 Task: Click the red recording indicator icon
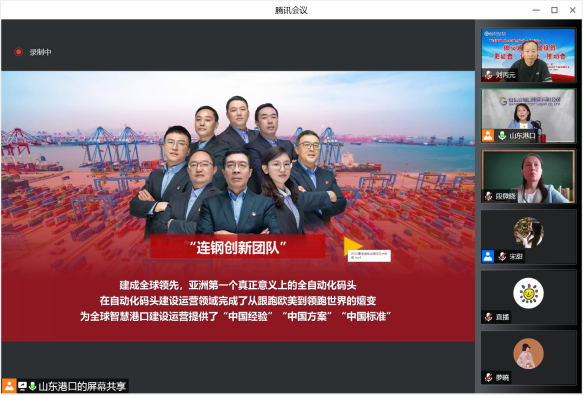click(x=18, y=52)
